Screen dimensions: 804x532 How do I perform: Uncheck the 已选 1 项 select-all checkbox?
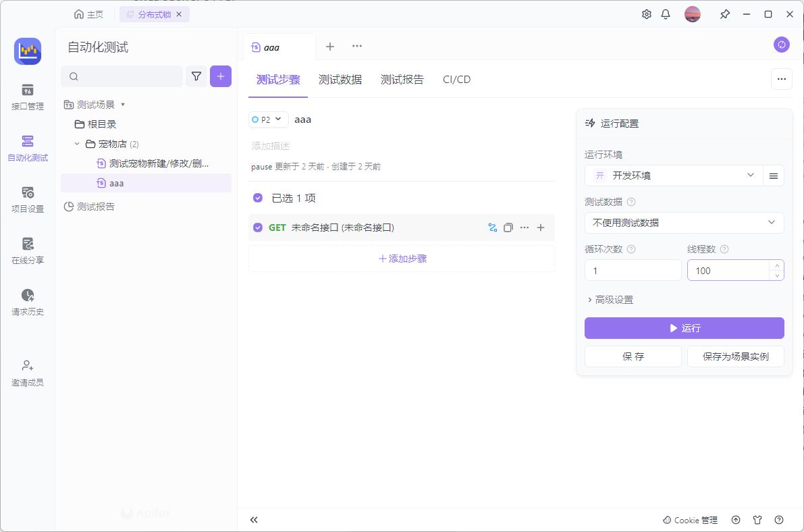258,198
